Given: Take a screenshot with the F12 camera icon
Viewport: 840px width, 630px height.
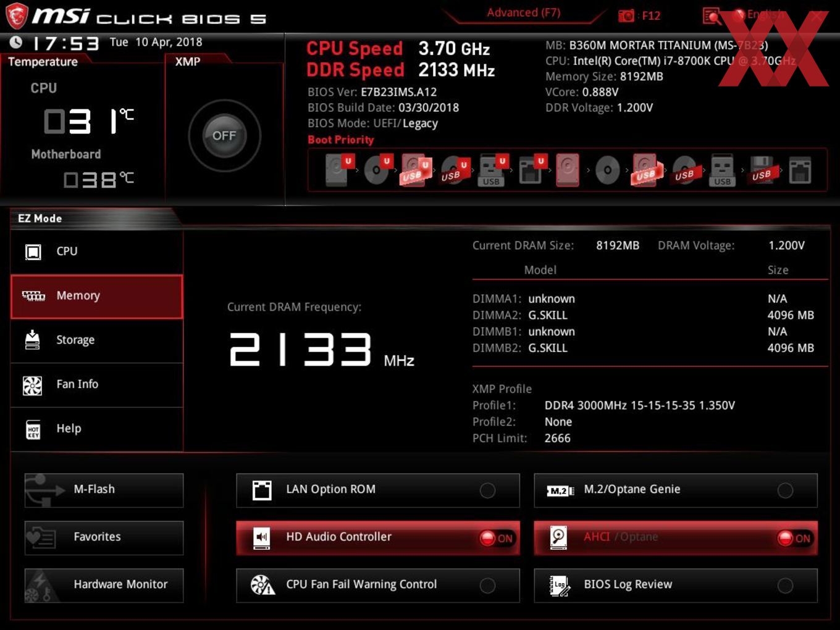Looking at the screenshot, I should (x=626, y=15).
